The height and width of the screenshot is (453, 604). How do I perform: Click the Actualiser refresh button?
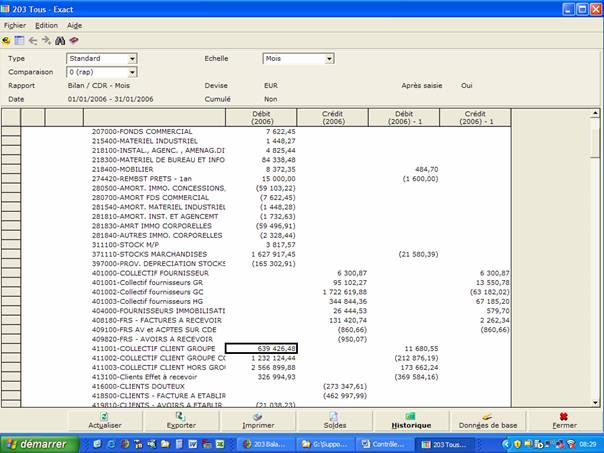point(104,419)
